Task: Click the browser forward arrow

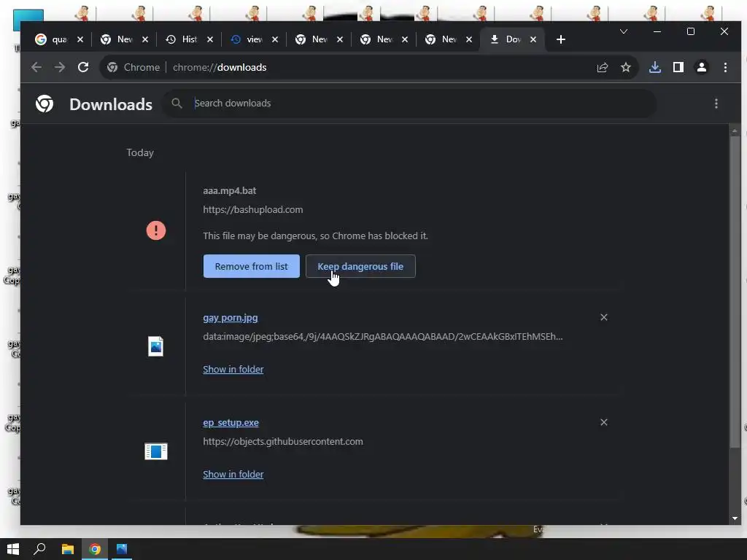Action: click(x=60, y=67)
